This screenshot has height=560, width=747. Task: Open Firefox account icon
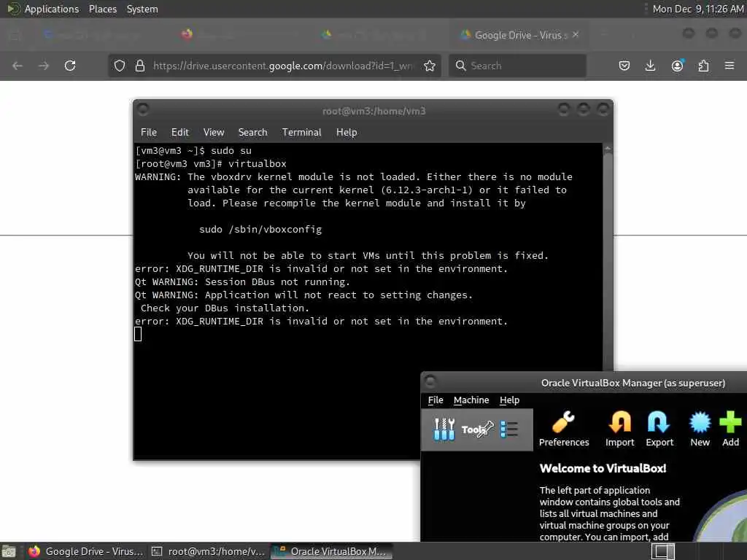point(677,65)
